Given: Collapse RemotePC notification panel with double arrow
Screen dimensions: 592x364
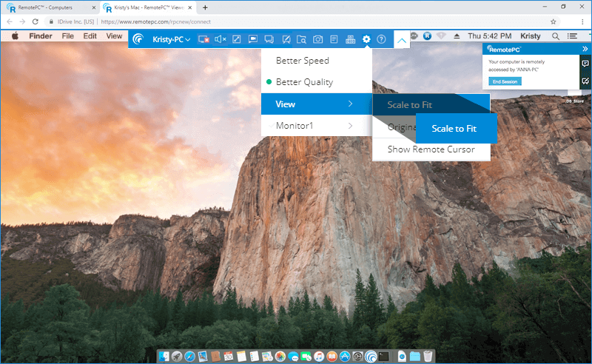Looking at the screenshot, I should 585,48.
